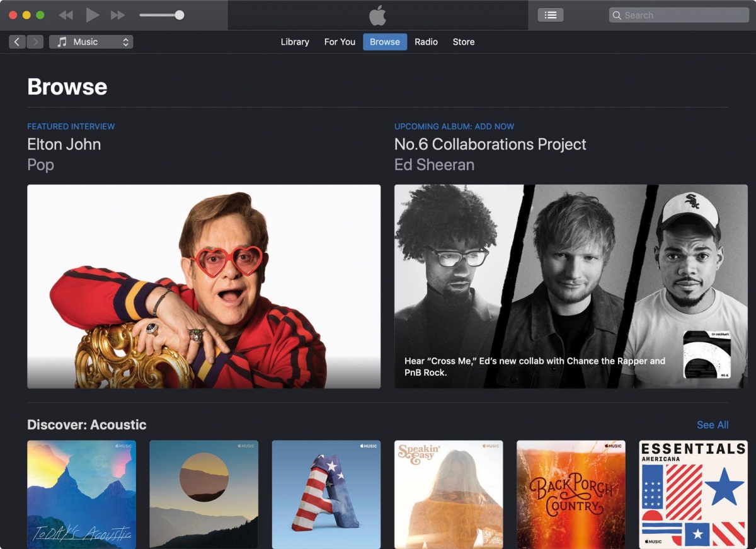This screenshot has width=756, height=549.
Task: Open the Music media picker dropdown
Action: (x=91, y=42)
